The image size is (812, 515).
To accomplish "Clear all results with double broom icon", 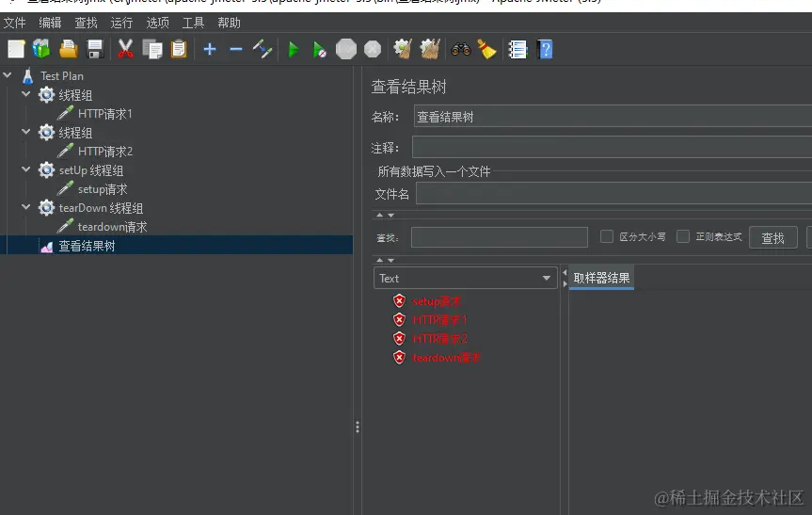I will click(430, 49).
